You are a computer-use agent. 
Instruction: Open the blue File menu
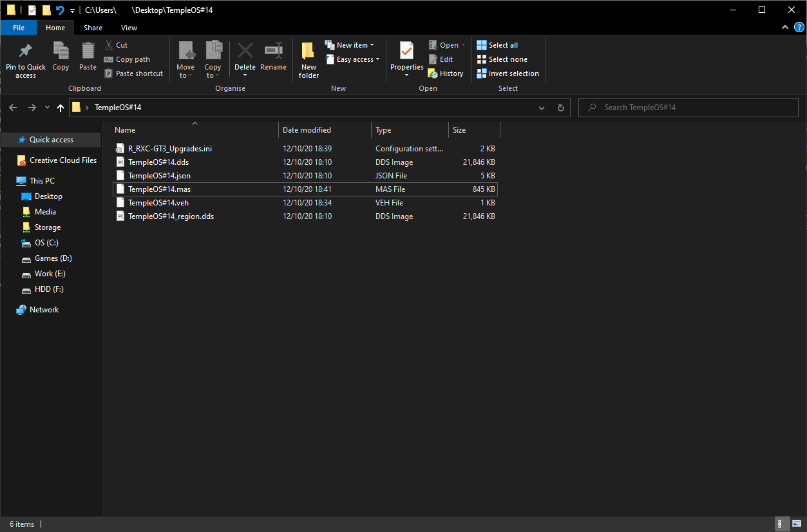(x=19, y=28)
